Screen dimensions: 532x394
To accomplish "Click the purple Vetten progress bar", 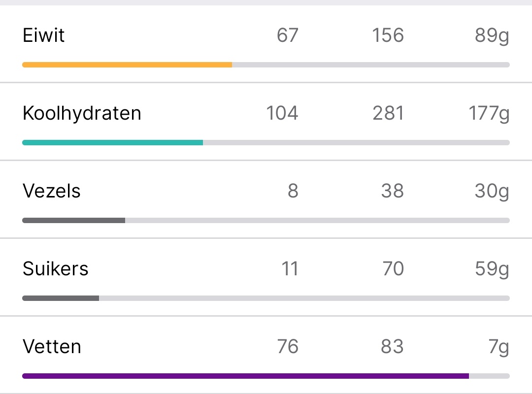I will click(245, 376).
